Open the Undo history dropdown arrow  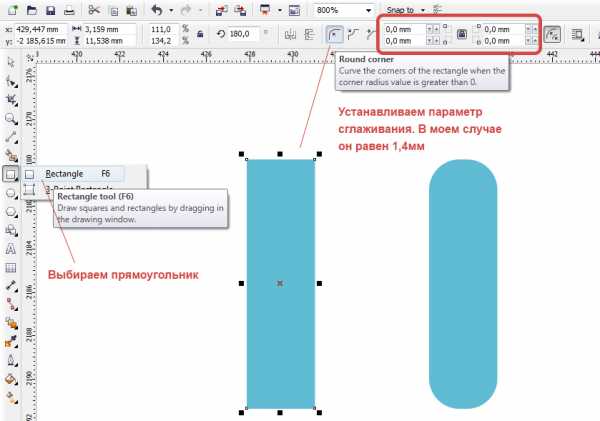pyautogui.click(x=171, y=11)
